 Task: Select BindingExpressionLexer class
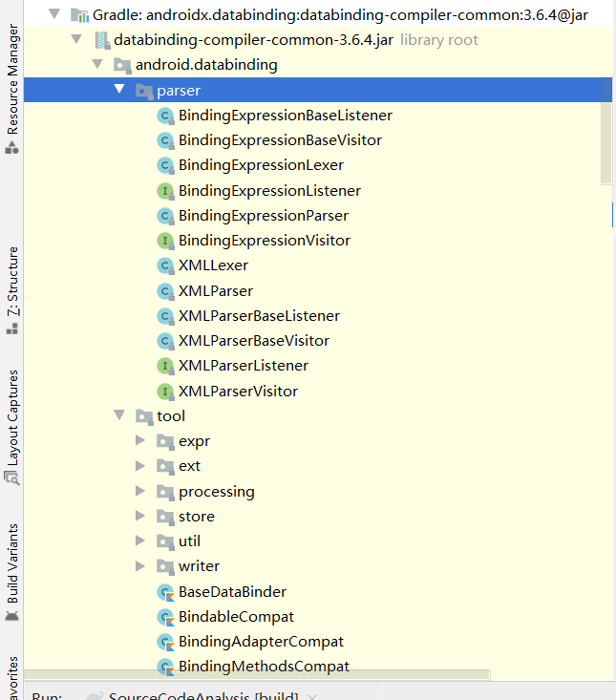[261, 165]
